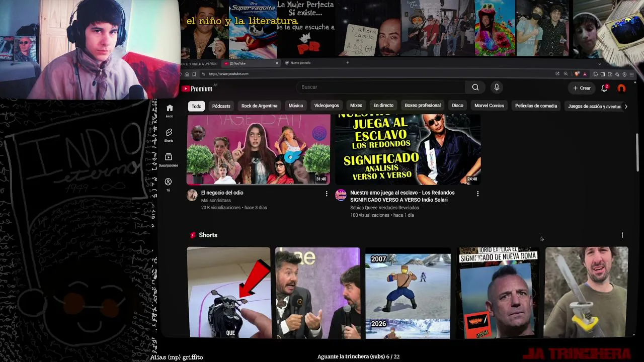Viewport: 644px width, 362px height.
Task: Click the browser address bar URL
Action: point(228,74)
